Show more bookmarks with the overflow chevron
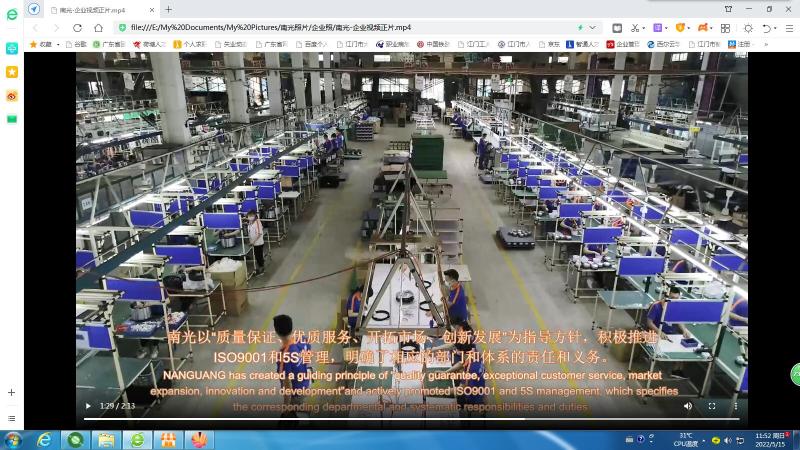This screenshot has width=800, height=450. (765, 44)
